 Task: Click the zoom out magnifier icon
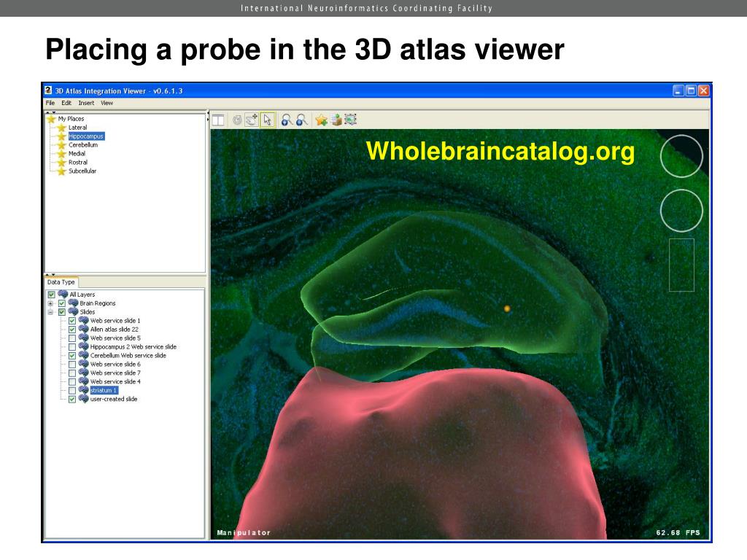point(301,120)
